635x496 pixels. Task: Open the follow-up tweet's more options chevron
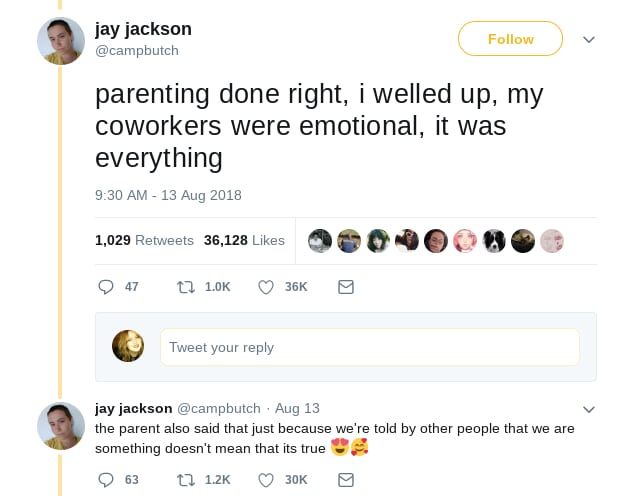pos(589,409)
